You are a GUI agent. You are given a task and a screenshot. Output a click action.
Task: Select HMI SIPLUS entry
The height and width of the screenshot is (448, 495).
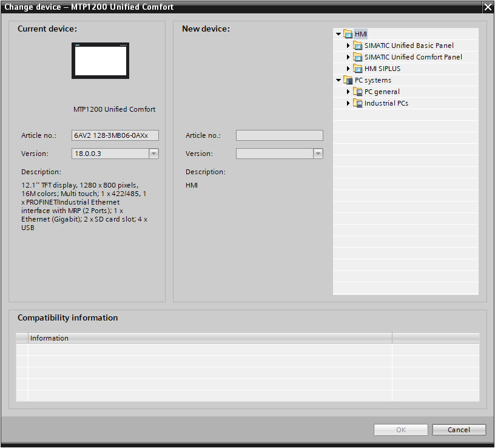[382, 69]
